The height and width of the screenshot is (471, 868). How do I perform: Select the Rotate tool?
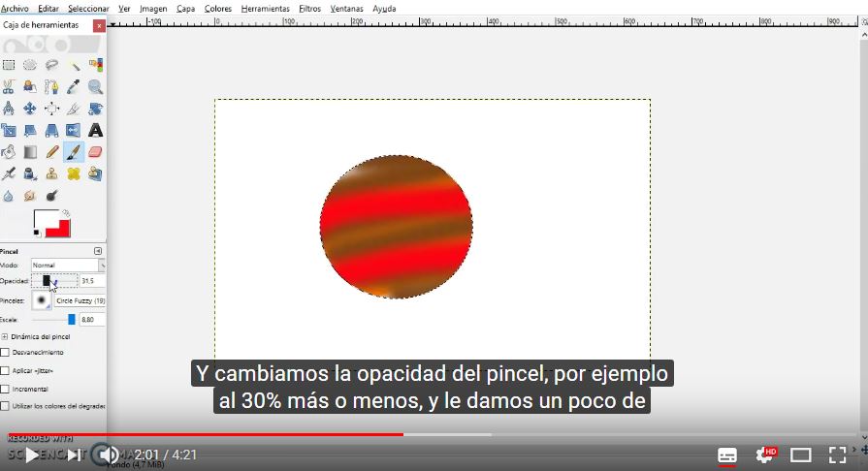pyautogui.click(x=95, y=109)
